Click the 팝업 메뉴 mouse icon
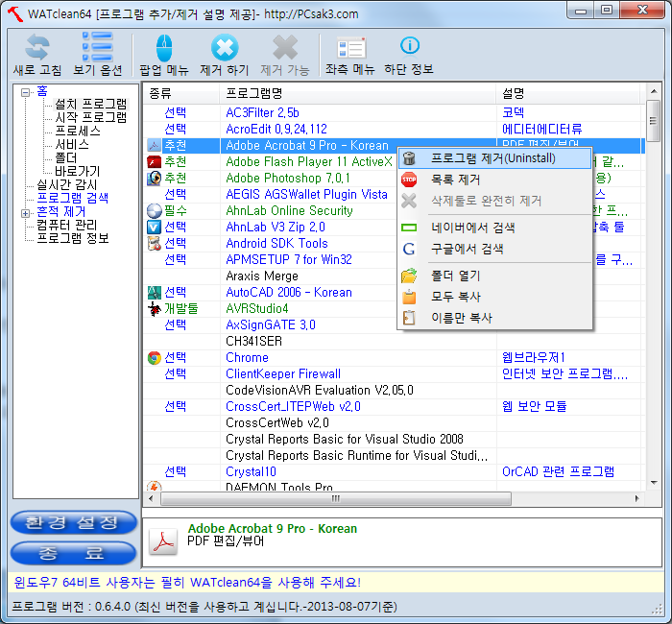Screen dimensions: 672x624 pos(164,48)
